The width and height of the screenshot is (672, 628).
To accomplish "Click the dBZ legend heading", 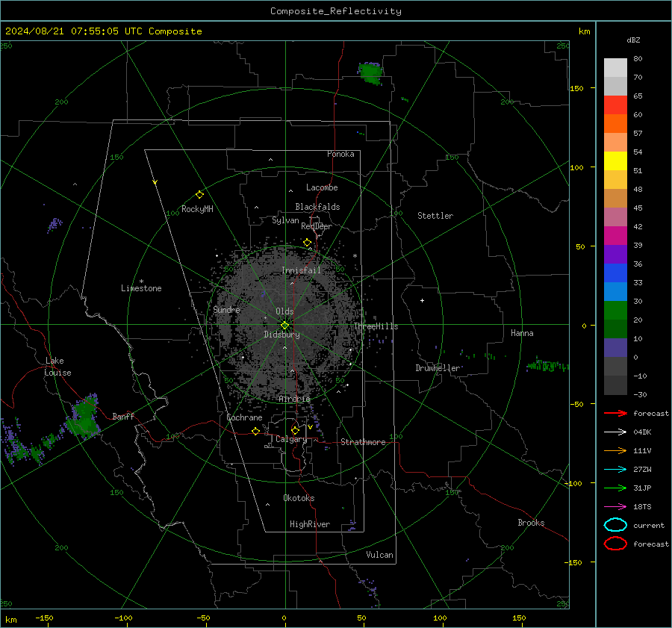I will pos(633,40).
